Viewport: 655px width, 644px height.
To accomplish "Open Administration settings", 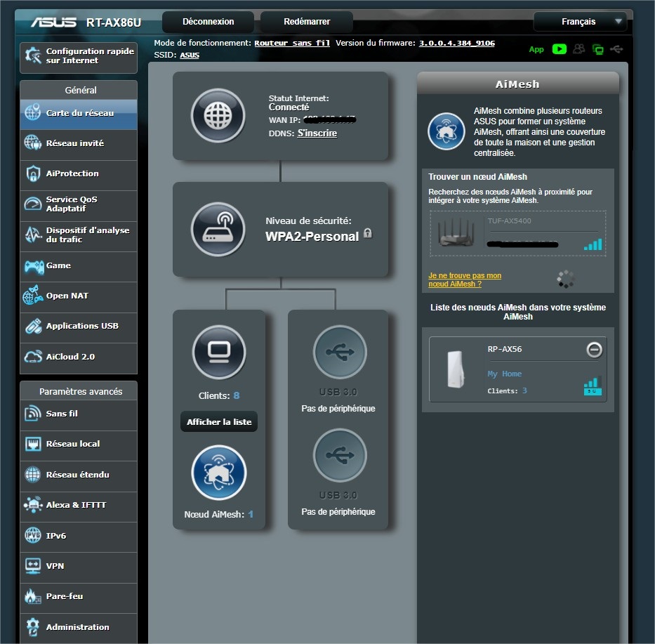I will tap(79, 628).
